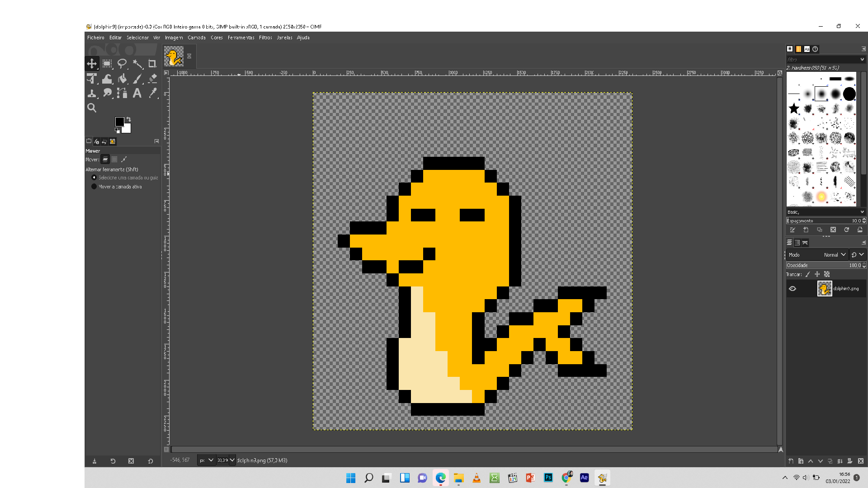
Task: Select the Eraser tool
Action: pyautogui.click(x=152, y=79)
